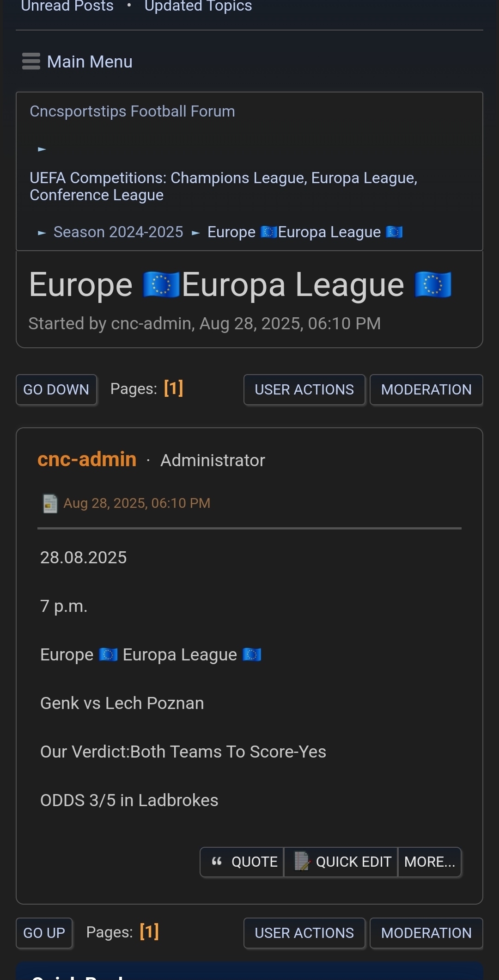Open Updated Topics link
The height and width of the screenshot is (980, 499).
coord(198,6)
